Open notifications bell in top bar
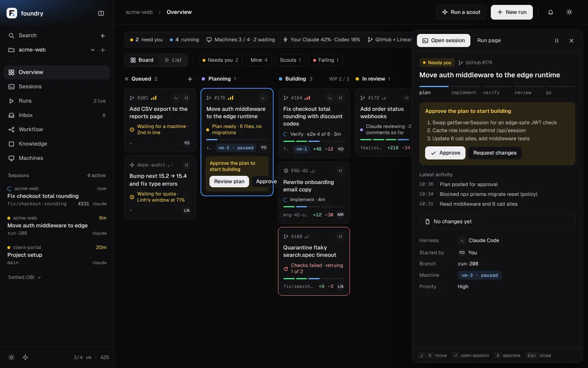 pyautogui.click(x=550, y=12)
